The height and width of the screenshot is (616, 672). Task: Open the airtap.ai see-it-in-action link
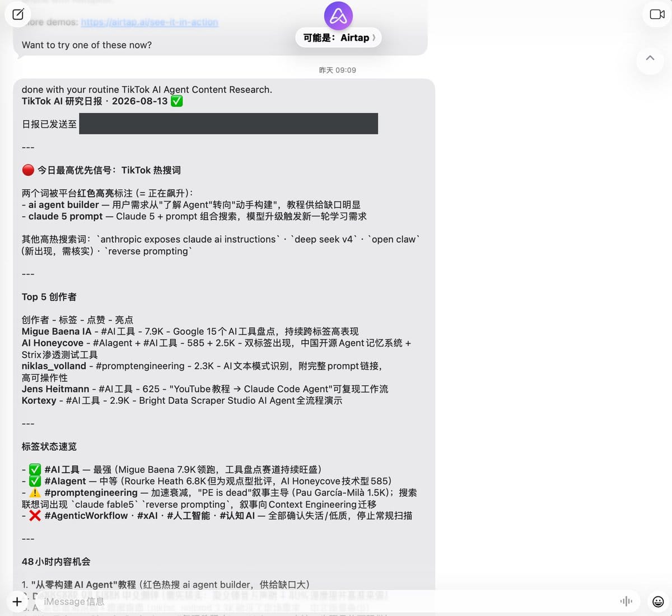pos(150,22)
